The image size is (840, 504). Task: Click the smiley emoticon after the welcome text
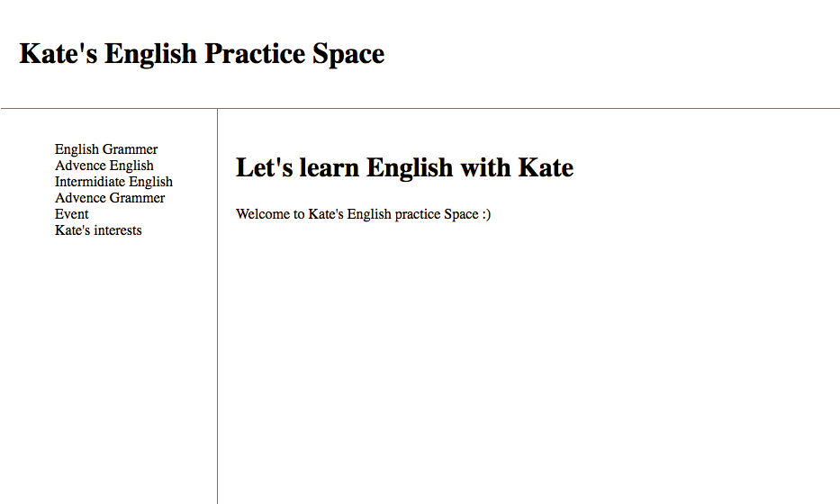486,214
